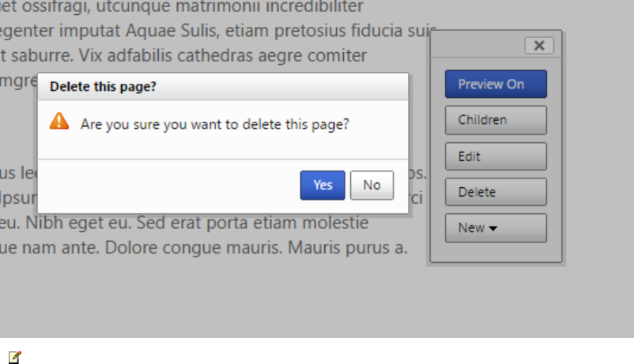The image size is (634, 364).
Task: Click empty panel area below New
Action: (496, 253)
